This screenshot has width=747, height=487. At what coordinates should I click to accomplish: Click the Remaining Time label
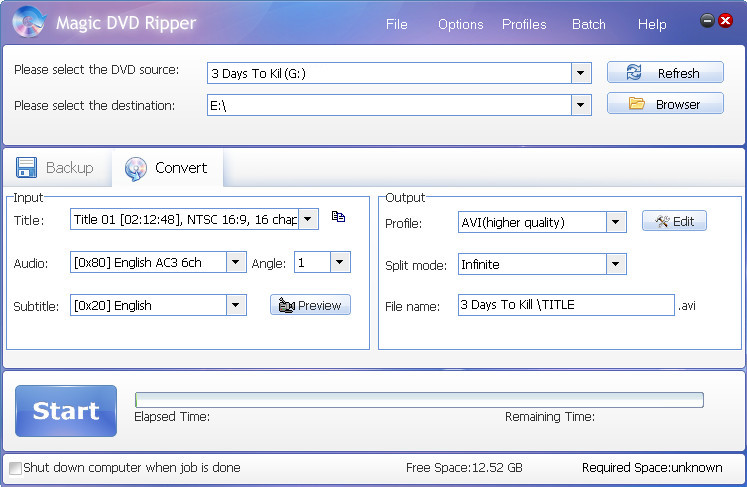tap(550, 417)
